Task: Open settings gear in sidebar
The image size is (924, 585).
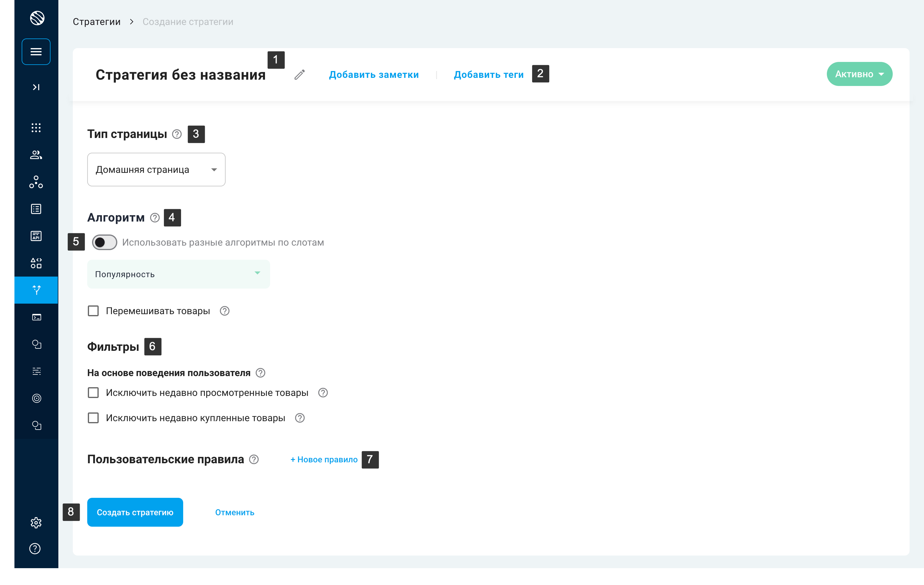Action: pos(36,522)
